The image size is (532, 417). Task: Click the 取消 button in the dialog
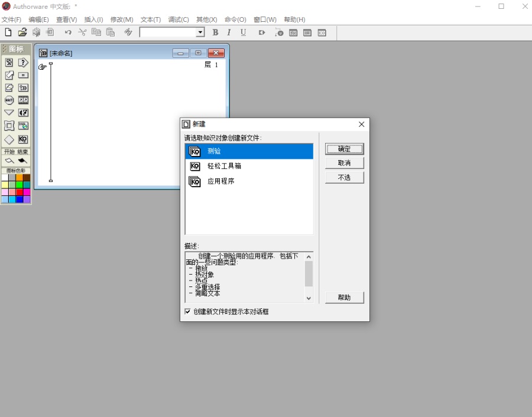coord(345,163)
